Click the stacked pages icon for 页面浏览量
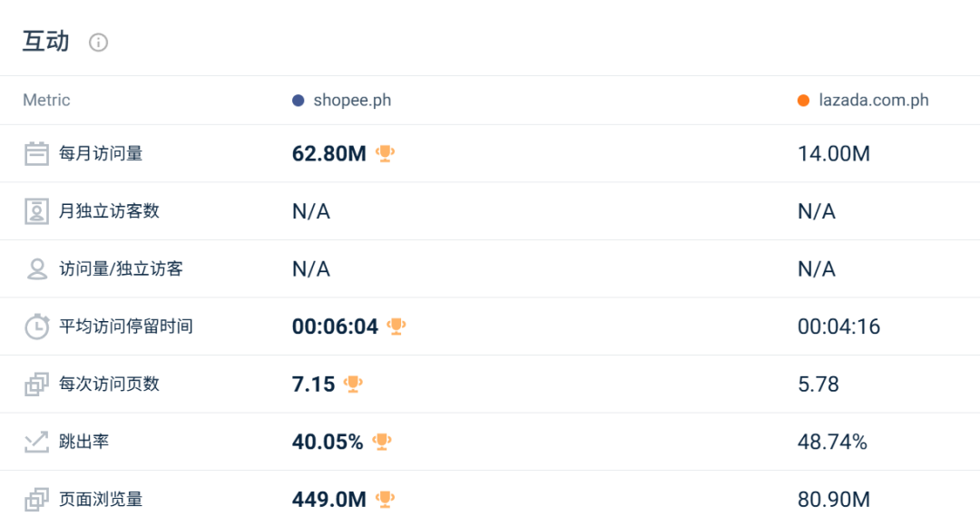The width and height of the screenshot is (980, 526). pyautogui.click(x=36, y=500)
